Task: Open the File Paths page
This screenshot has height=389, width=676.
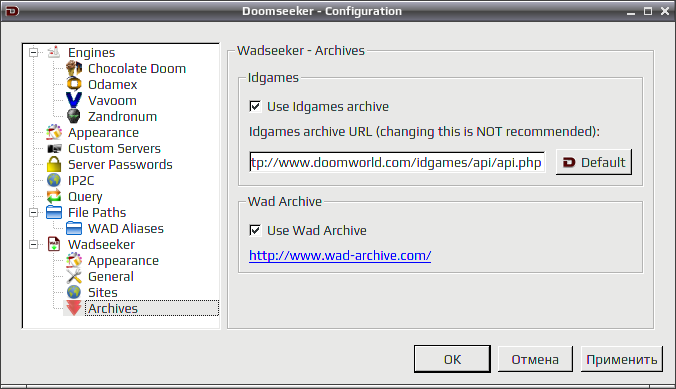Action: (97, 212)
